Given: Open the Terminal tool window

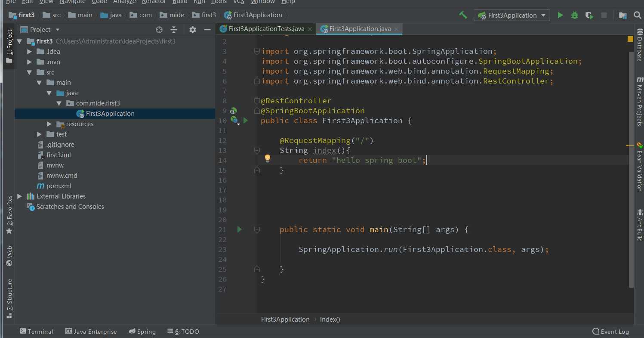Looking at the screenshot, I should pos(36,332).
